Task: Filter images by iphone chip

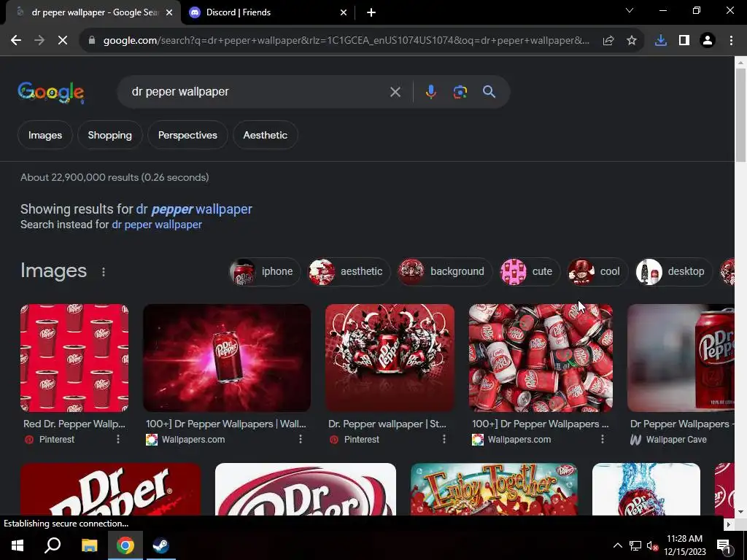Action: [x=264, y=271]
